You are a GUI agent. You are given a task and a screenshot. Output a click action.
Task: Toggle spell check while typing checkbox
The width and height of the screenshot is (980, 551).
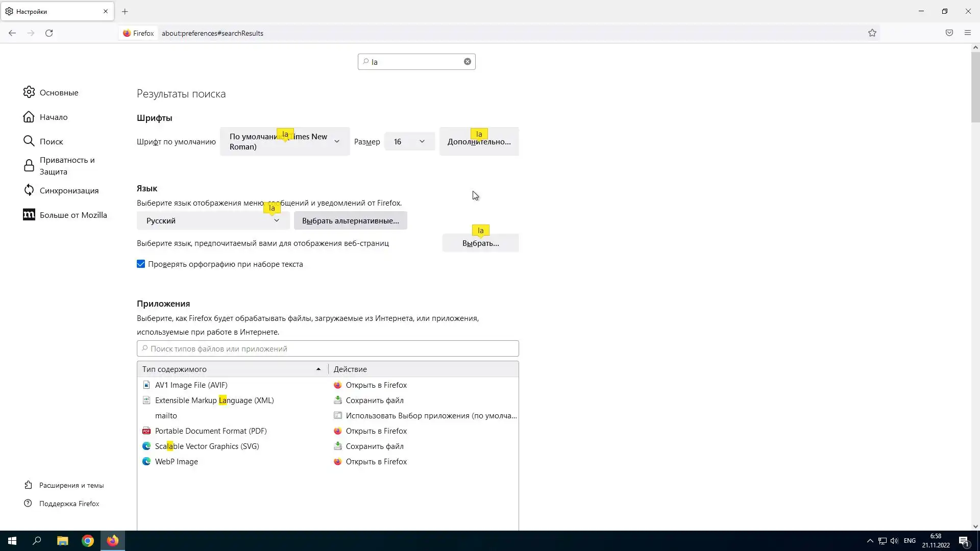pyautogui.click(x=141, y=264)
